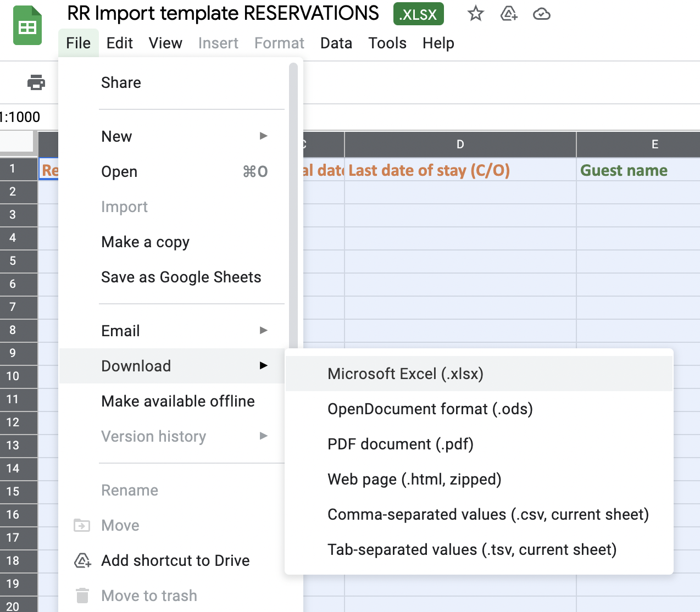
Task: Open the Format menu
Action: click(x=279, y=43)
